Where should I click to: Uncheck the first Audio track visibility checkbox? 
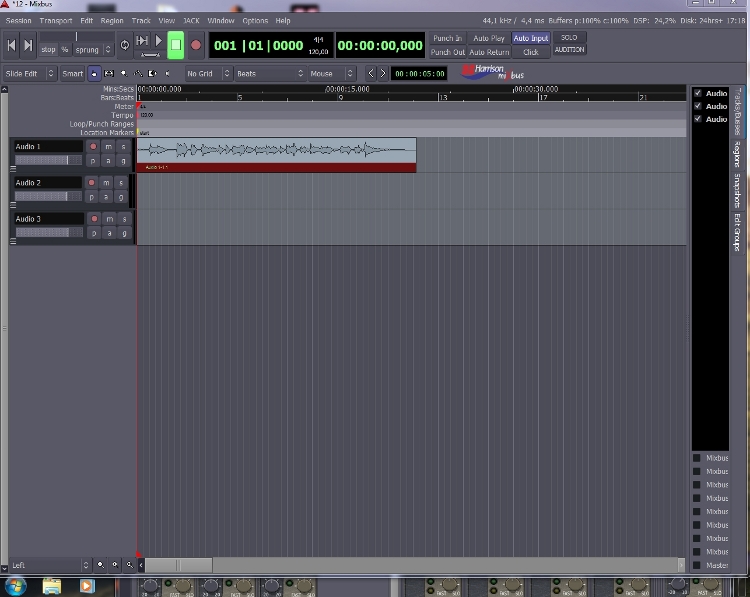pos(698,93)
